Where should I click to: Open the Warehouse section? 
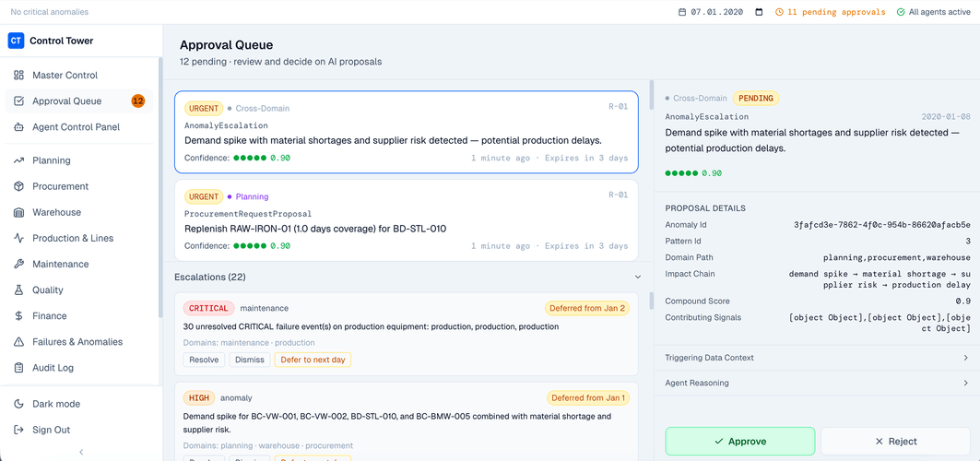coord(78,212)
